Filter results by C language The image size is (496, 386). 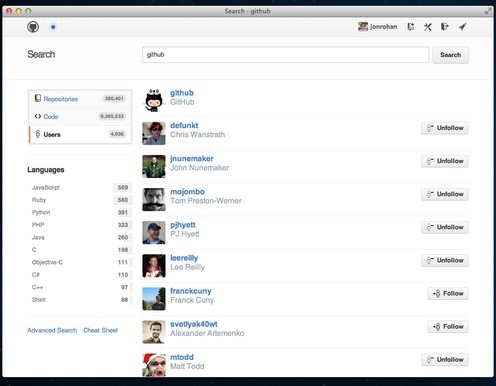click(x=80, y=250)
